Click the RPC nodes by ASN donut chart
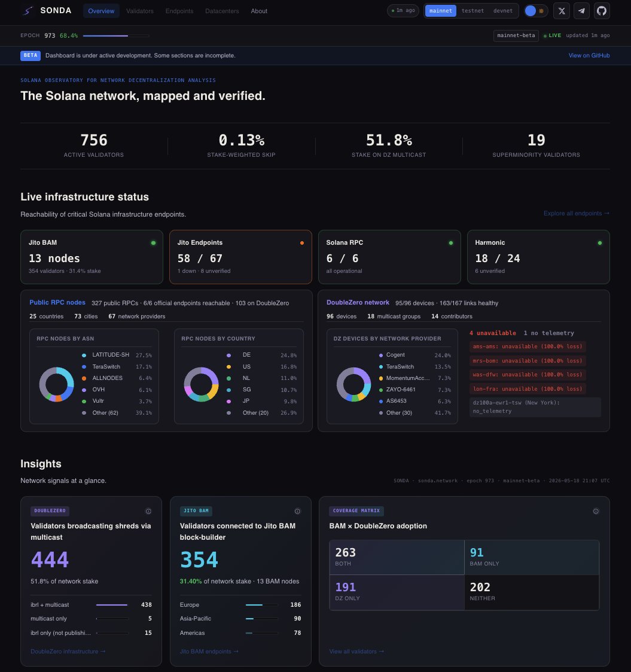This screenshot has height=672, width=631. 57,384
